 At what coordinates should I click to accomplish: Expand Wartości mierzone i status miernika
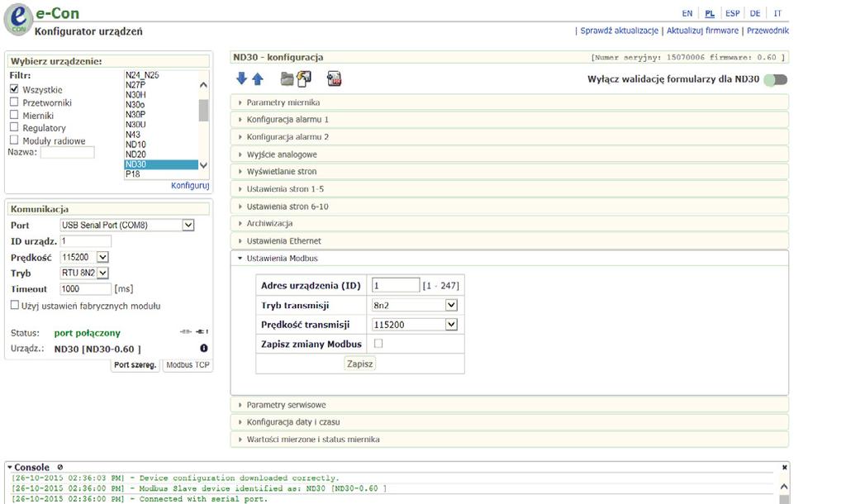pyautogui.click(x=509, y=440)
